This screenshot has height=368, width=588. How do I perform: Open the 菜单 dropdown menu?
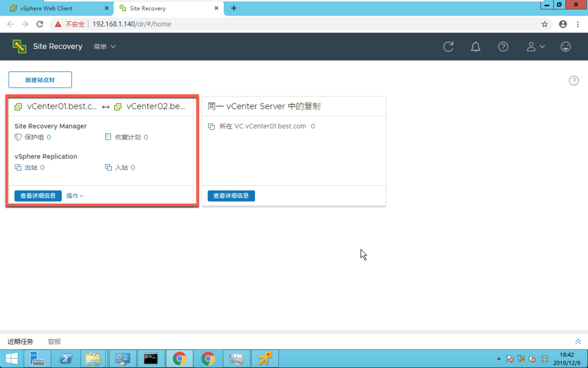click(104, 47)
